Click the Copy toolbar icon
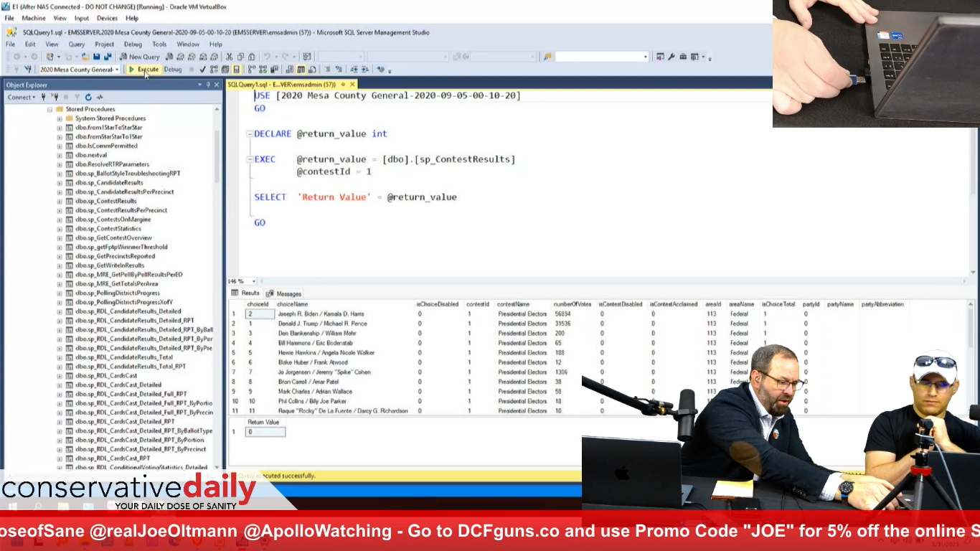Screen dimensions: 980x551 240,57
